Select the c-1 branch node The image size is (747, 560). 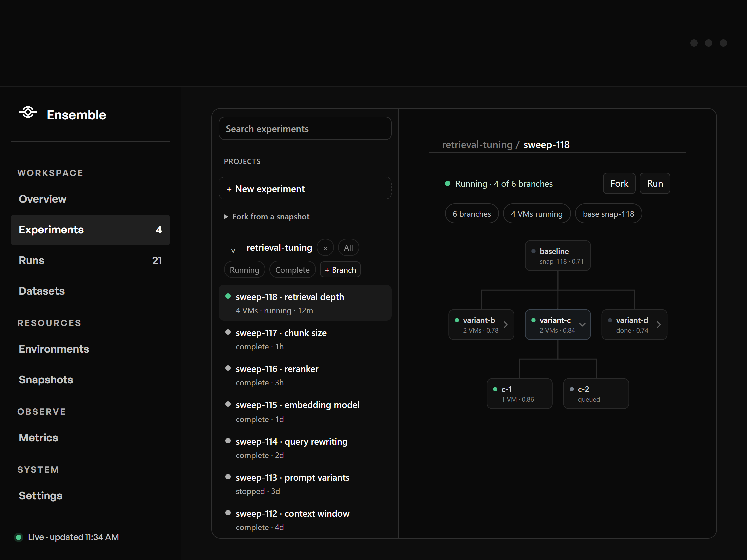tap(519, 394)
